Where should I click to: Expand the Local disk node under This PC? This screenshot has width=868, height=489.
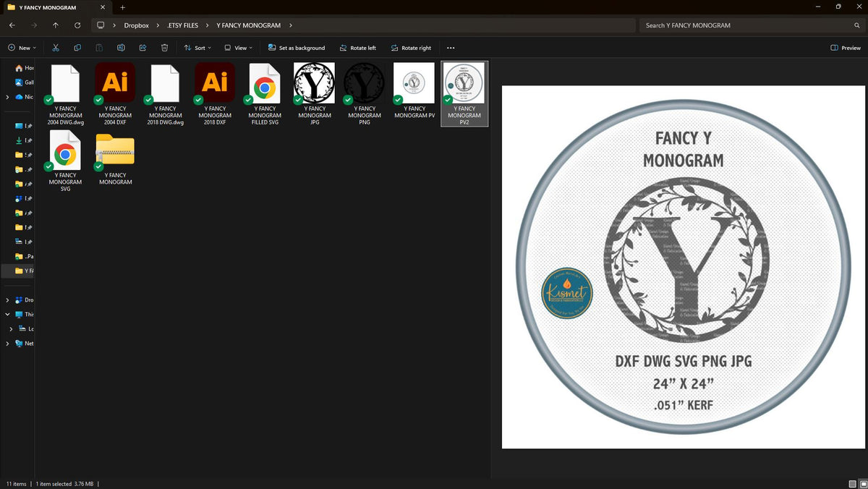pyautogui.click(x=11, y=328)
